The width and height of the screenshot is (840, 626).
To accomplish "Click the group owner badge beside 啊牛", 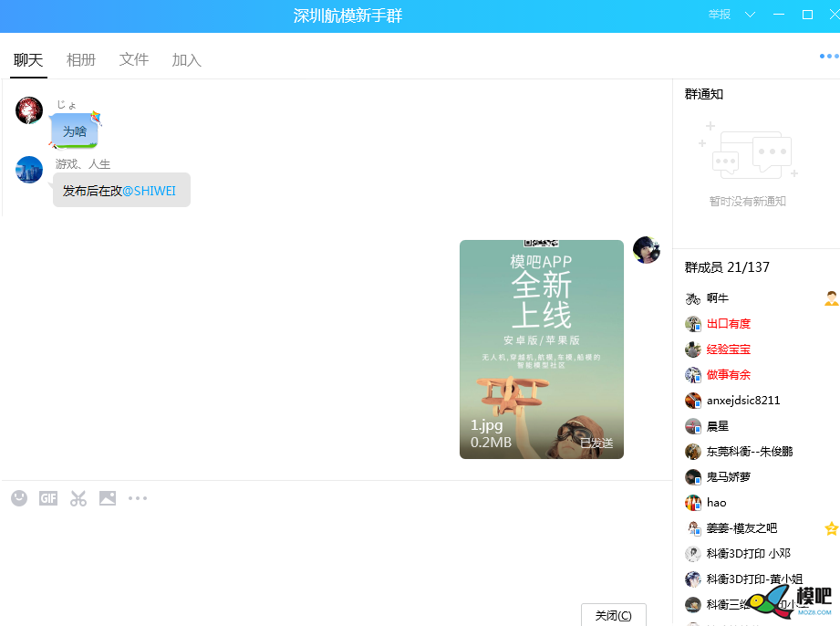I will pos(832,298).
